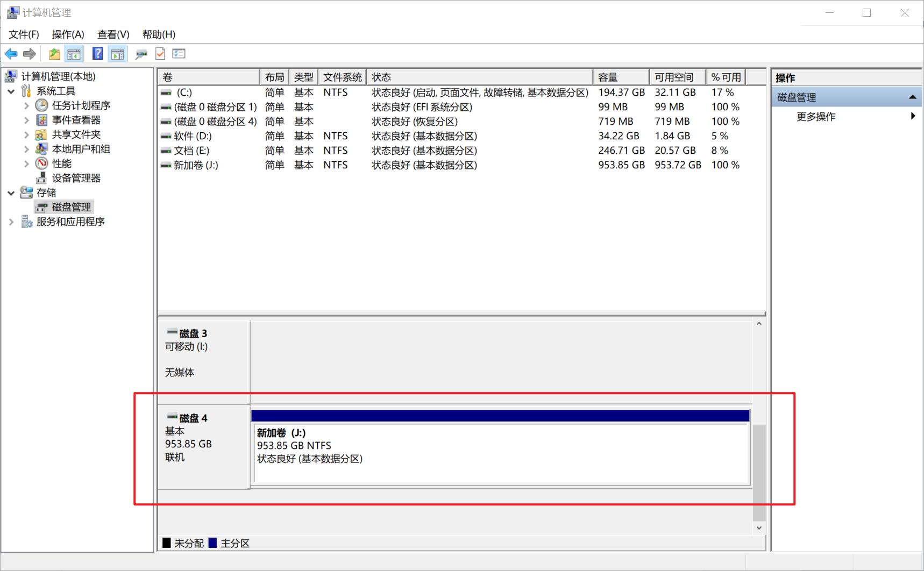924x571 pixels.
Task: Select 事件查看器 in the left tree
Action: [x=76, y=120]
